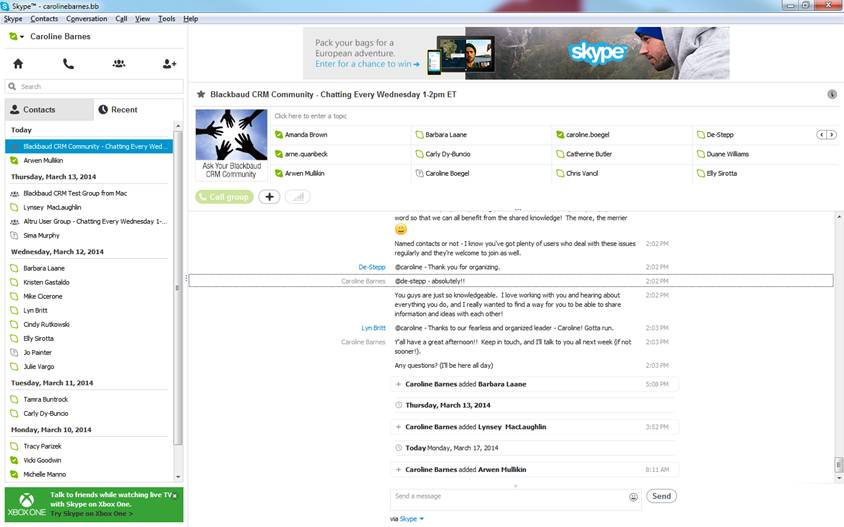Open the Call phones dial icon

(x=68, y=64)
